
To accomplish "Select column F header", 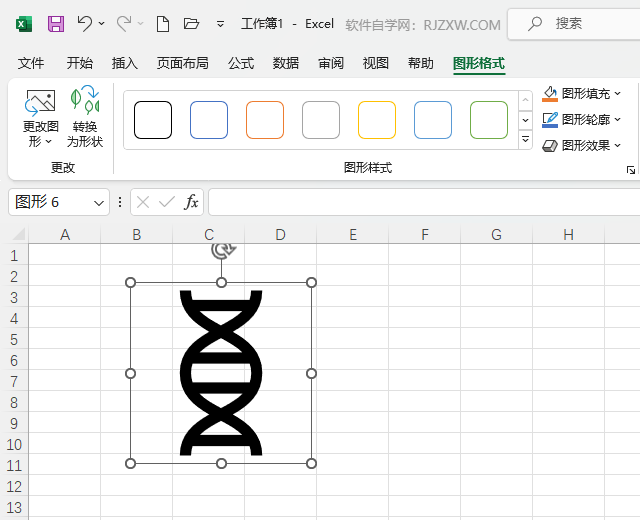I will click(x=425, y=235).
